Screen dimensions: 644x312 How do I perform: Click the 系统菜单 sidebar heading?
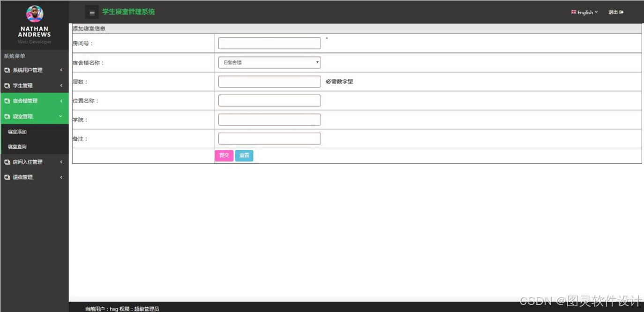tap(15, 56)
